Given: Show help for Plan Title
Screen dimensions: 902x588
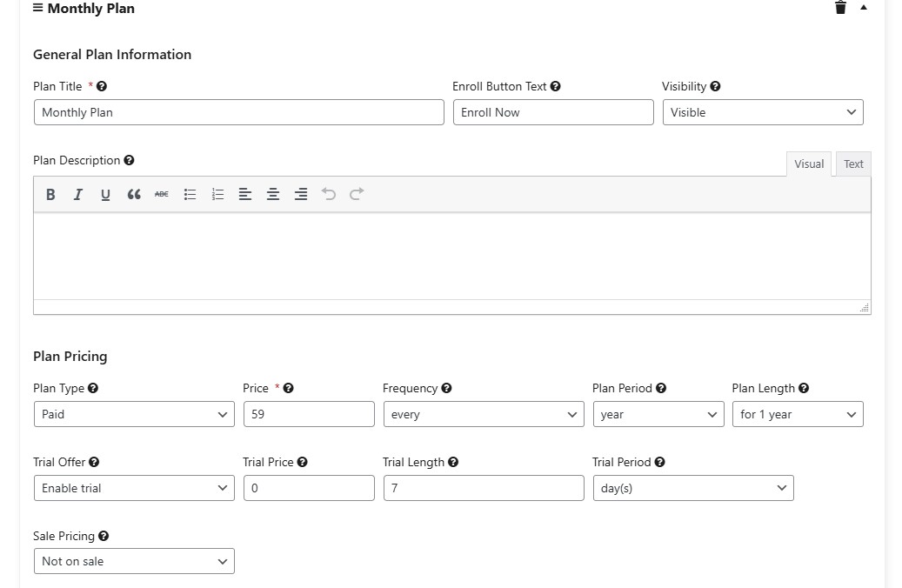Looking at the screenshot, I should [102, 86].
